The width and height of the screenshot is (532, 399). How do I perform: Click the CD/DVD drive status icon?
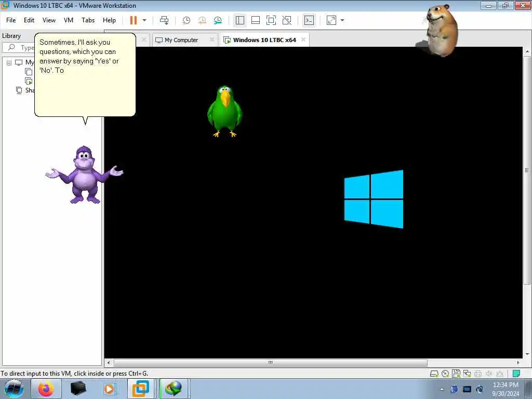pyautogui.click(x=445, y=374)
